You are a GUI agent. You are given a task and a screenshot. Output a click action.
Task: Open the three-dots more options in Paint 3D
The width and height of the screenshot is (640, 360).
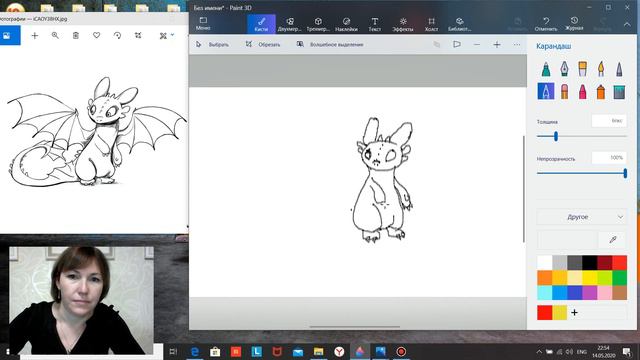click(517, 44)
